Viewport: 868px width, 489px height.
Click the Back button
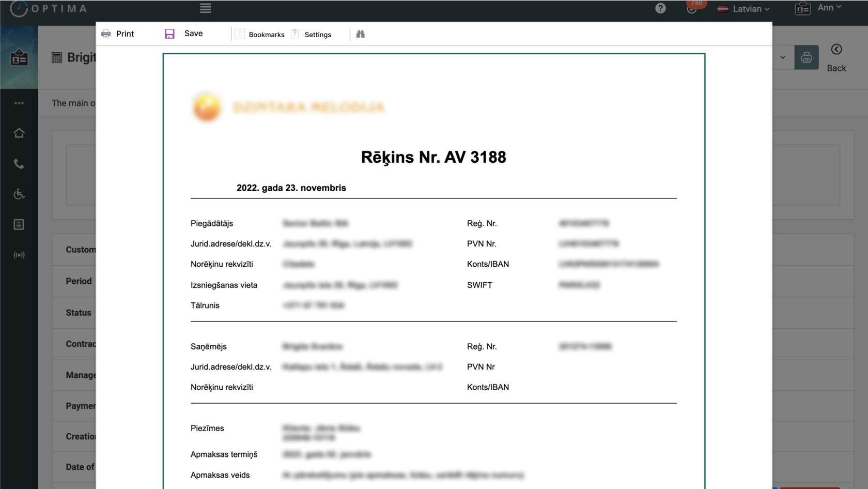(x=836, y=58)
